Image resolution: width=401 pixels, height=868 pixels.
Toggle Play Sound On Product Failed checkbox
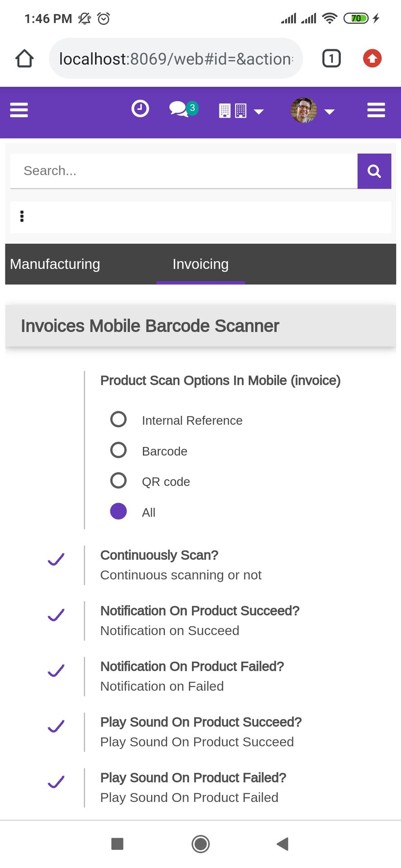coord(56,782)
